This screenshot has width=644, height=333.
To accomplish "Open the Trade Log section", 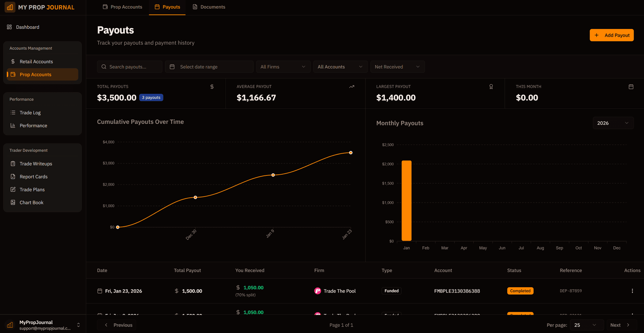I will (x=30, y=112).
